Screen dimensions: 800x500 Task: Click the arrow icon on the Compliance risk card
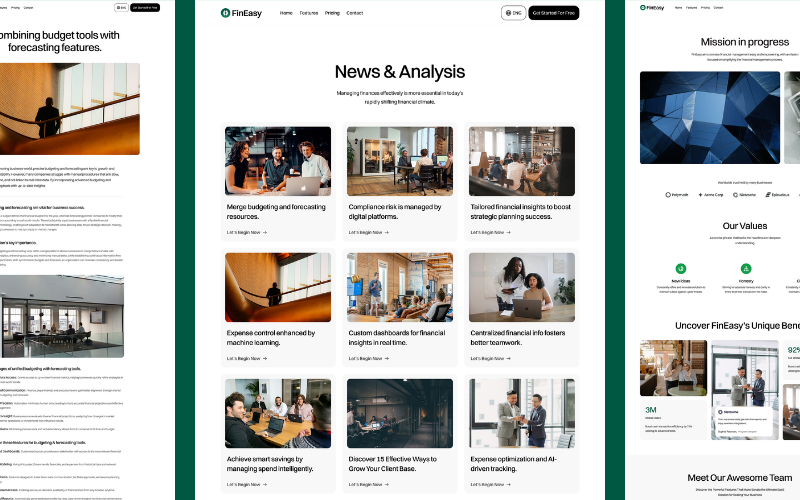[x=387, y=232]
